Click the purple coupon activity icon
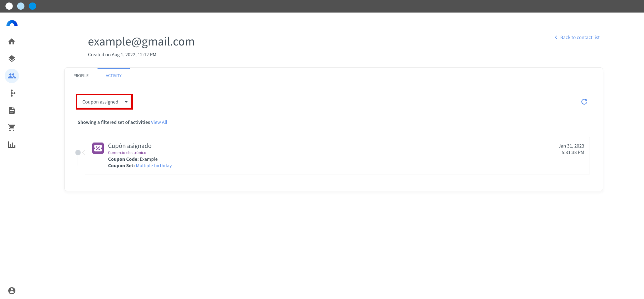The image size is (644, 299). [98, 148]
